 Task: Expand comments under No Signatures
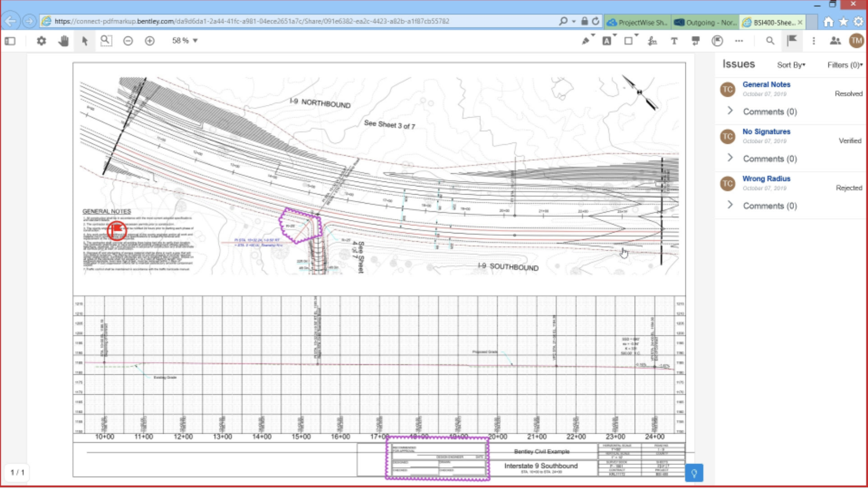coord(730,158)
